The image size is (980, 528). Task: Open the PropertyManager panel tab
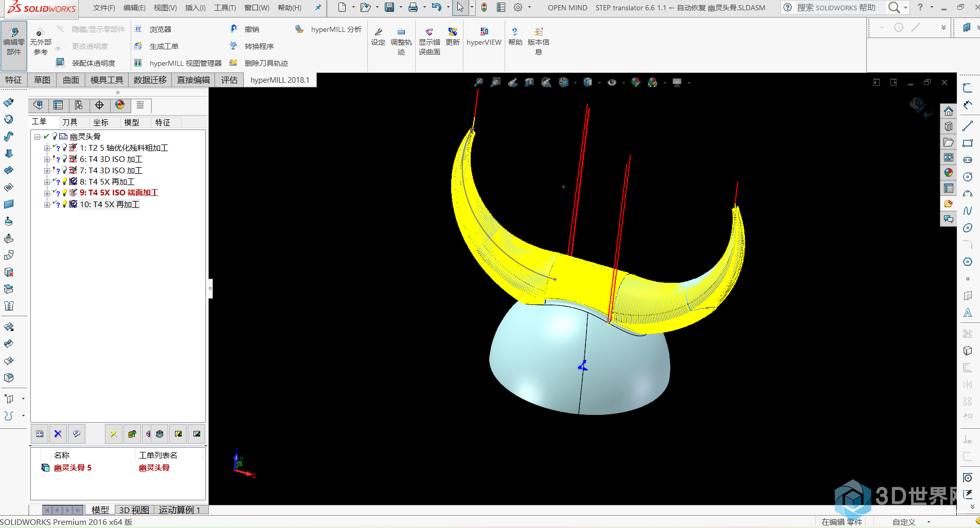pyautogui.click(x=58, y=105)
